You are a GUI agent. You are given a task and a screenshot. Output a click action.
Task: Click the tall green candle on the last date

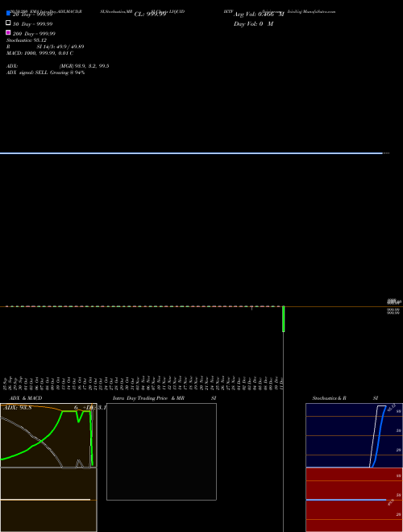click(283, 319)
